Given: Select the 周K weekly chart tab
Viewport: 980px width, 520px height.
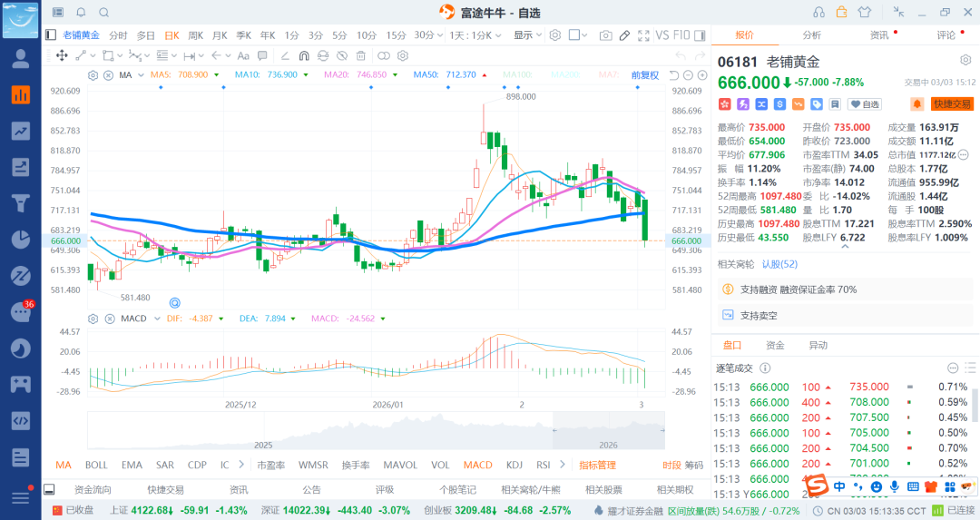Looking at the screenshot, I should 196,35.
